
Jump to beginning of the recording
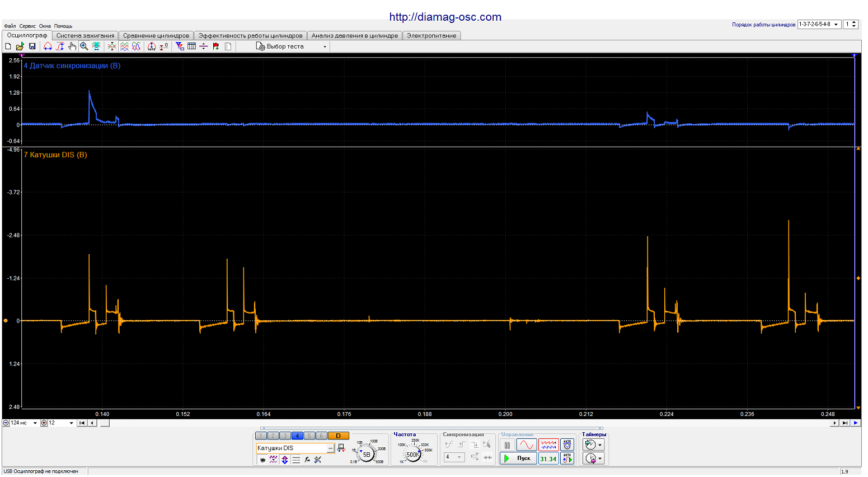(82, 423)
